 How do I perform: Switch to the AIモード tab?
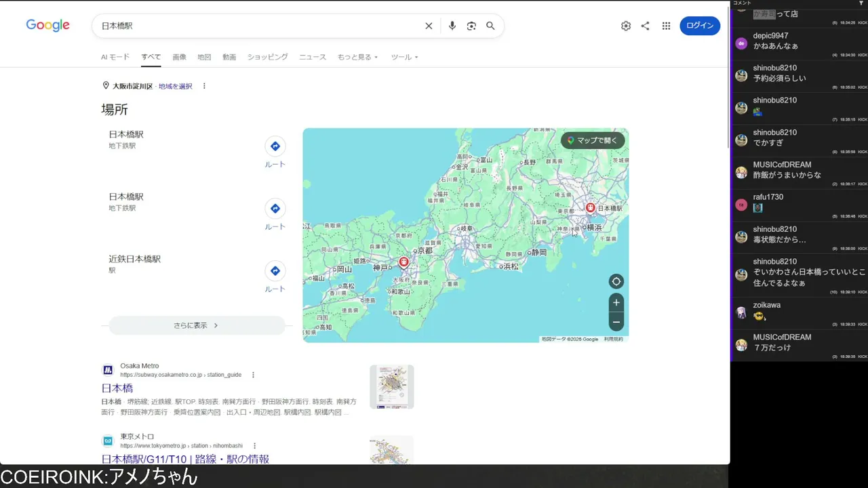click(x=115, y=57)
